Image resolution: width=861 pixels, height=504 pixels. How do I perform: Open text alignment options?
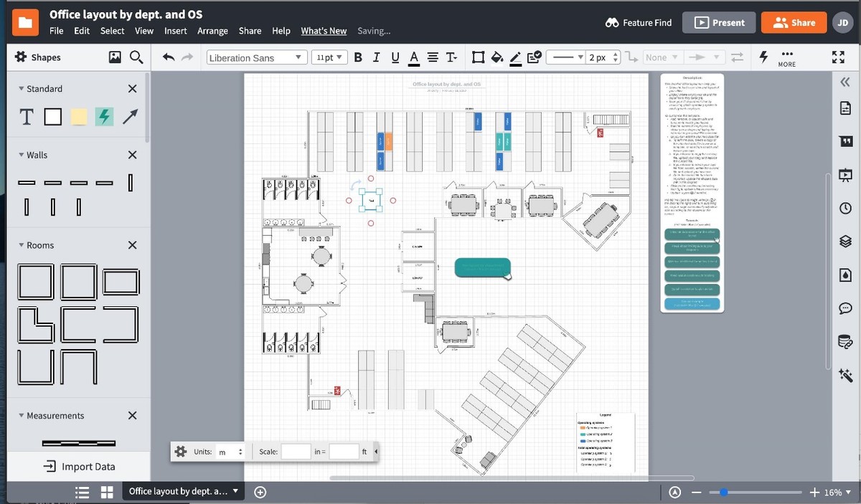click(x=433, y=57)
